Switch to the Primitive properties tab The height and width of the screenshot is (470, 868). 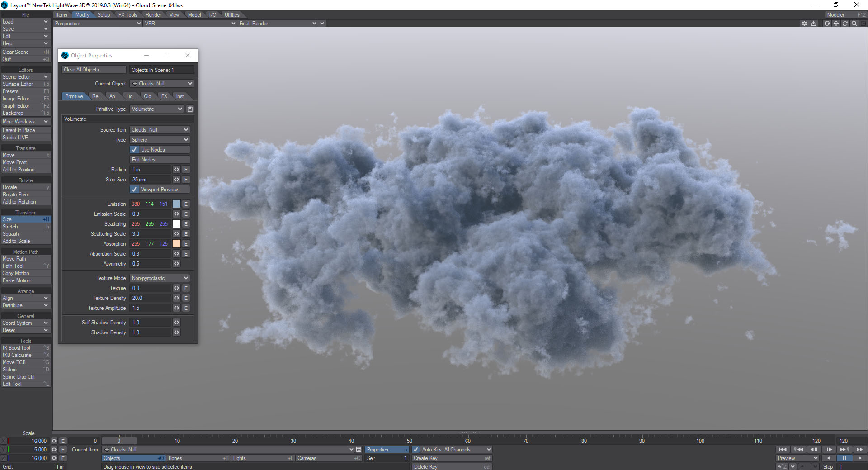(x=74, y=96)
